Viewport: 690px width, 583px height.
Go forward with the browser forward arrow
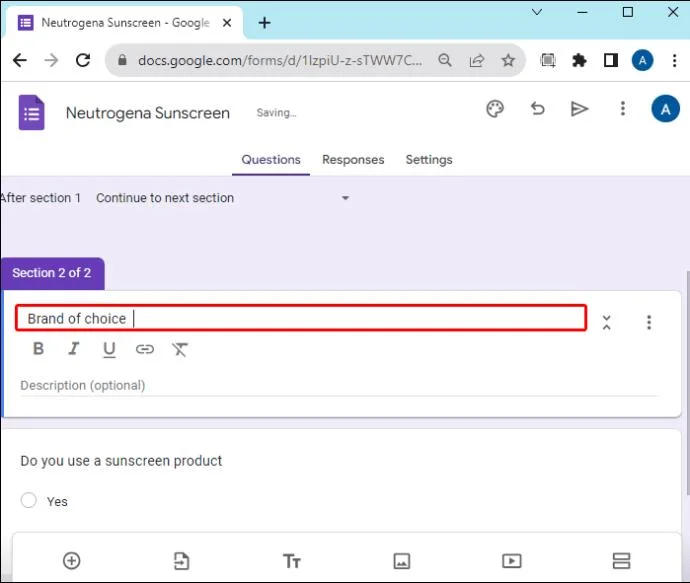point(51,60)
